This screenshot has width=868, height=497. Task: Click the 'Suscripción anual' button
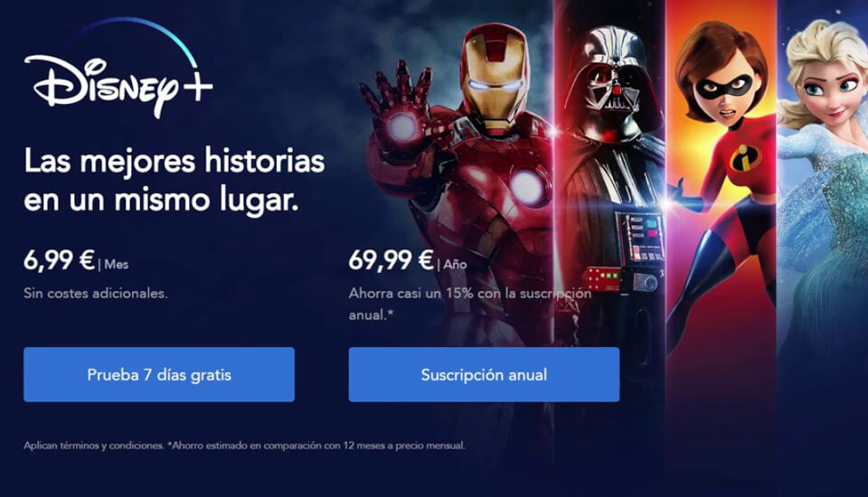coord(484,375)
